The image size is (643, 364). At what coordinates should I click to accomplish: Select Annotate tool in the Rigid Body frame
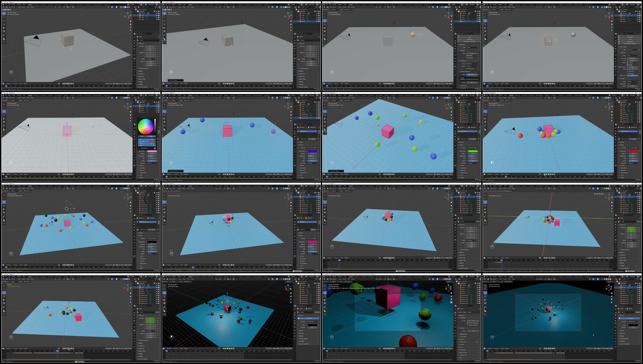[x=325, y=35]
